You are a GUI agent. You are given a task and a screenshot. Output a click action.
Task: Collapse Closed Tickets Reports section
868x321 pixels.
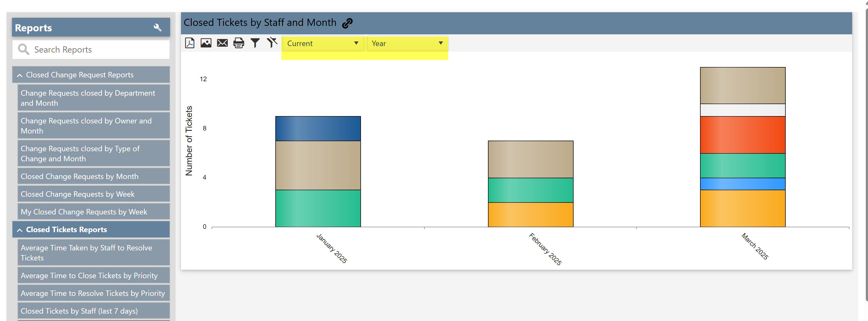point(20,230)
